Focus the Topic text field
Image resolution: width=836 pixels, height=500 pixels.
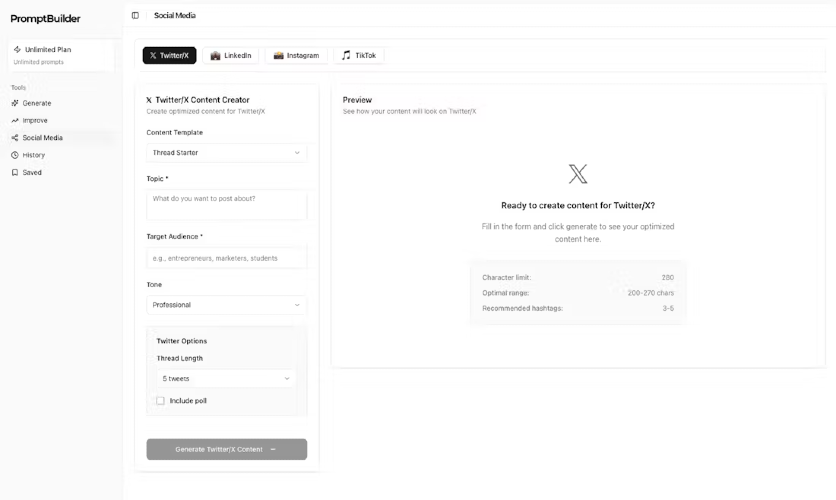[x=227, y=205]
